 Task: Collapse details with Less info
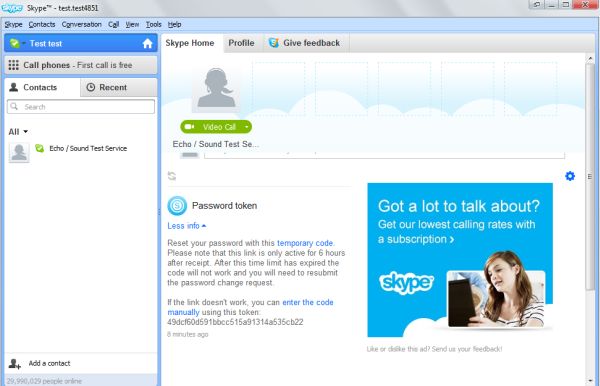pyautogui.click(x=187, y=226)
